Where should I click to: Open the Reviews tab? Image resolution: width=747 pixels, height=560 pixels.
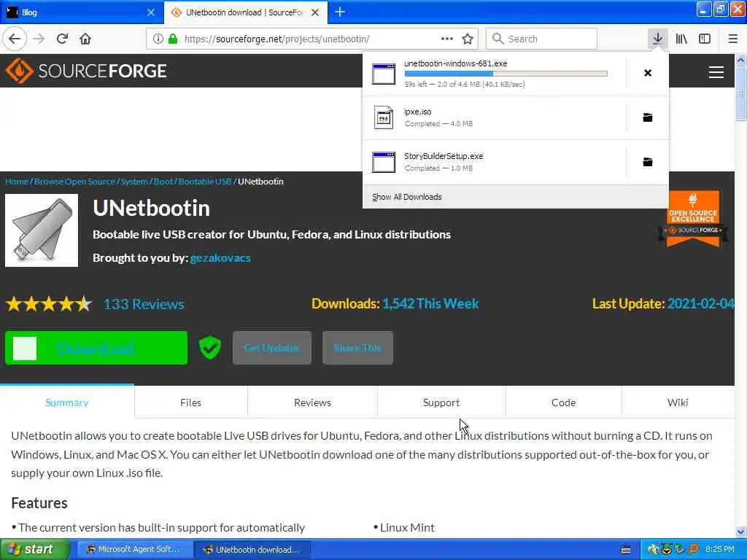coord(312,402)
